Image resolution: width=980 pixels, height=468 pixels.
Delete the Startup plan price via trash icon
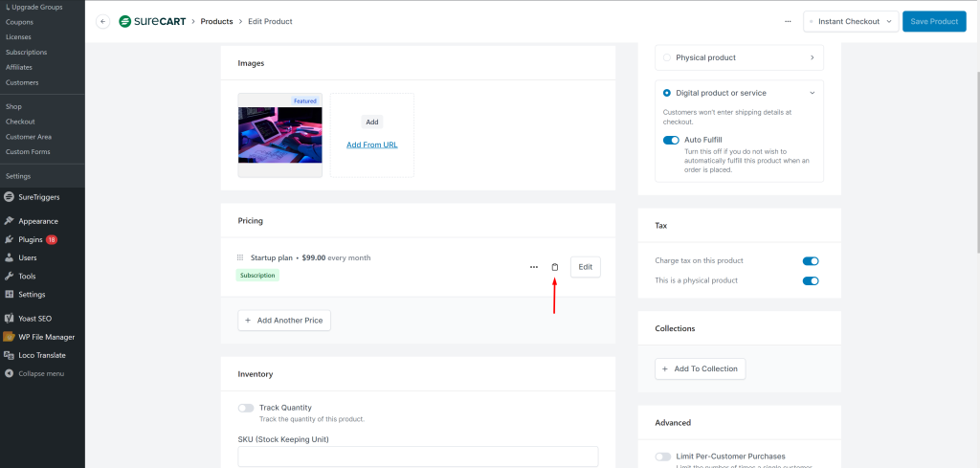(x=555, y=267)
